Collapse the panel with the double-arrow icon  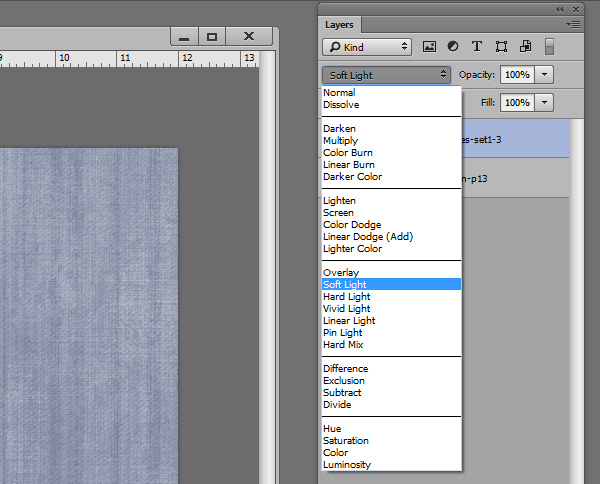tap(560, 8)
